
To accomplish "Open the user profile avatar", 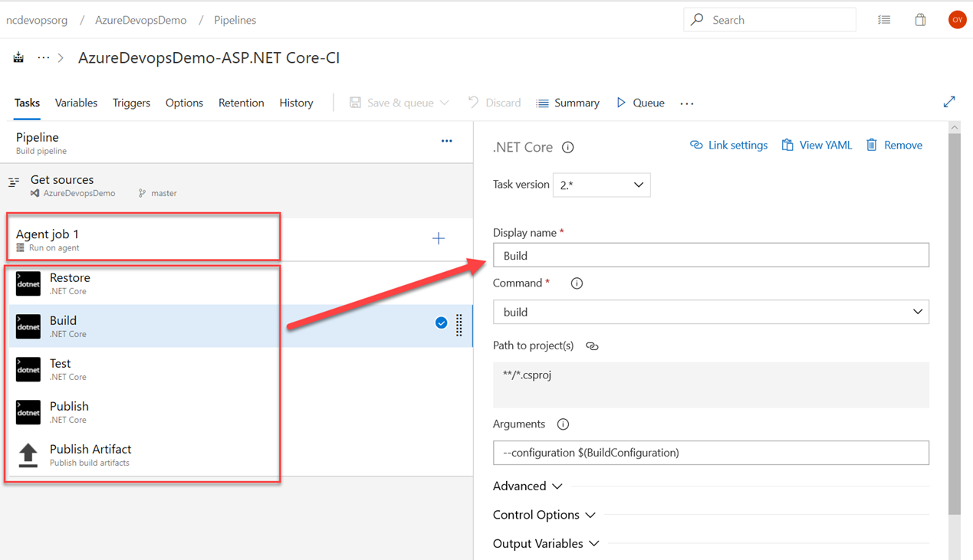I will [957, 20].
